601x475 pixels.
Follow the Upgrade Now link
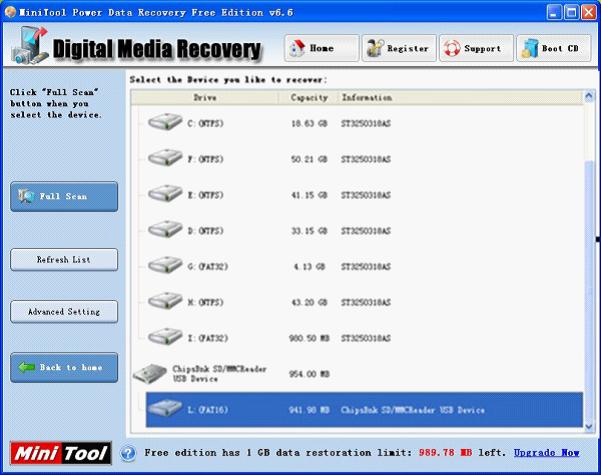coord(547,453)
